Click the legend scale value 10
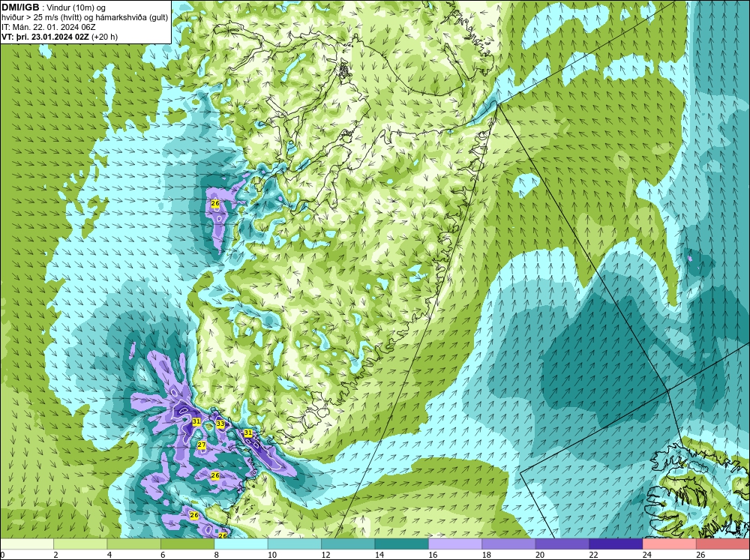The image size is (750, 560). 271,555
